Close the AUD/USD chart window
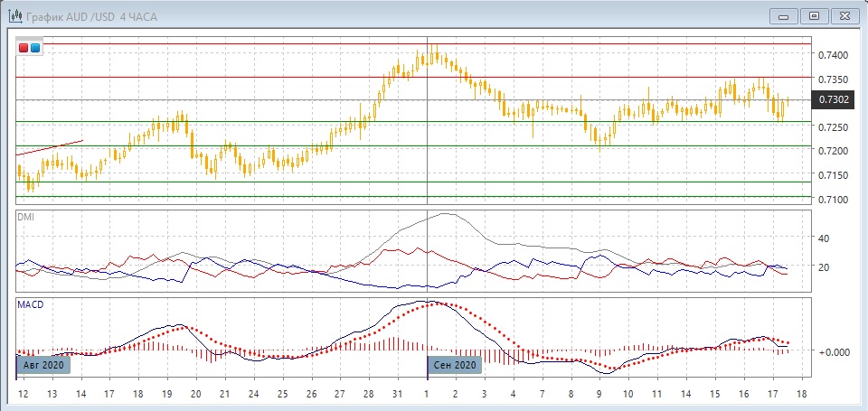The image size is (868, 411). tap(844, 15)
